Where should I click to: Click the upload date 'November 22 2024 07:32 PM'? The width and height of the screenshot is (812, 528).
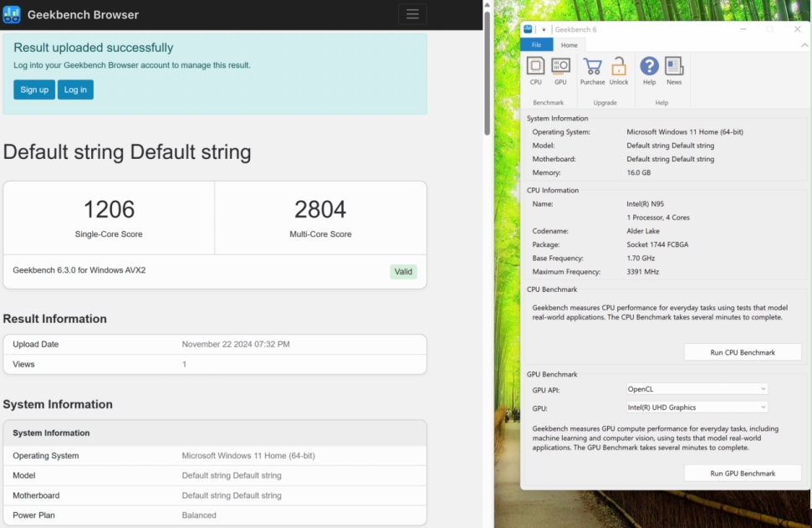[x=236, y=344]
